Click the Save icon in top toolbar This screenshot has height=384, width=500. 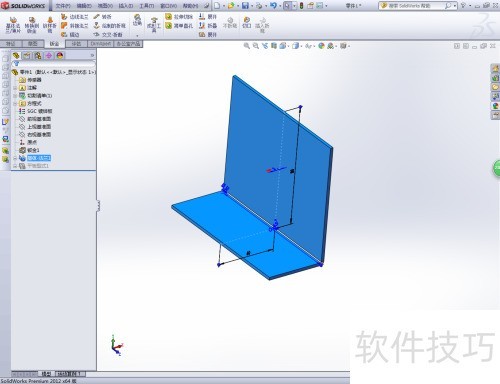pos(245,6)
